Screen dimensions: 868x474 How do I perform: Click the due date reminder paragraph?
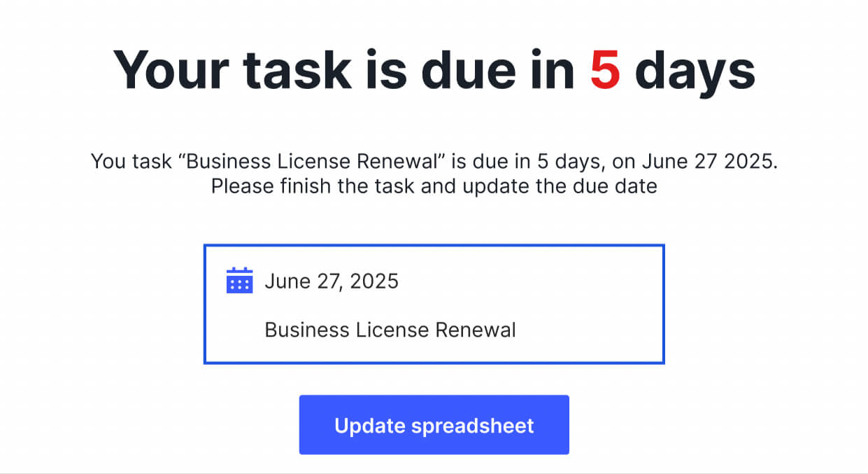434,173
